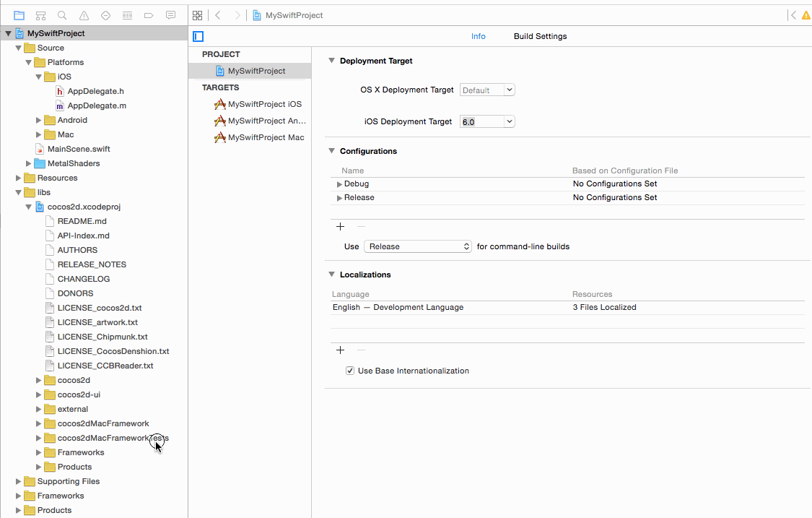This screenshot has width=812, height=518.
Task: Click the MySwiftProject document icon in the jump bar
Action: [257, 16]
